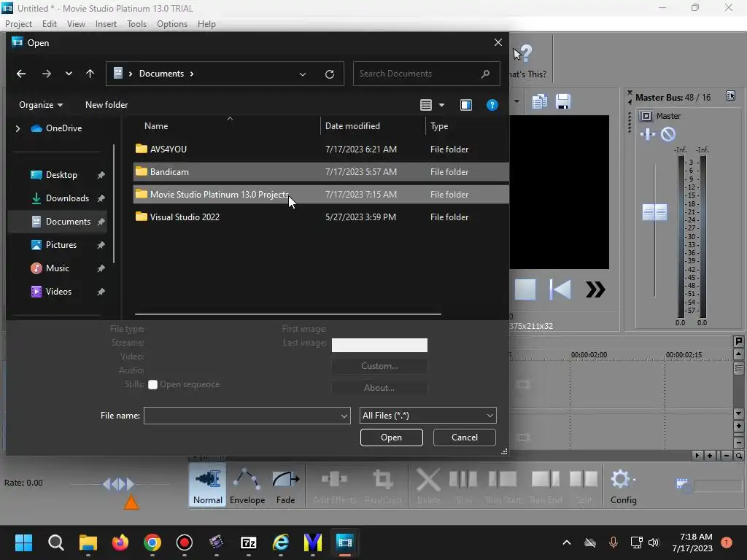Viewport: 747px width, 560px height.
Task: Open the Options menu
Action: [x=172, y=24]
